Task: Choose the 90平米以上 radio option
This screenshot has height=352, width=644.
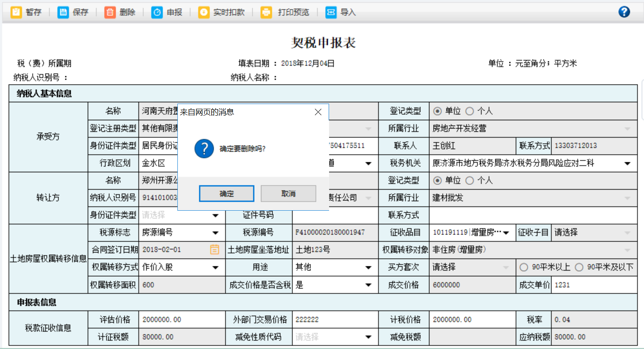Action: pos(524,268)
